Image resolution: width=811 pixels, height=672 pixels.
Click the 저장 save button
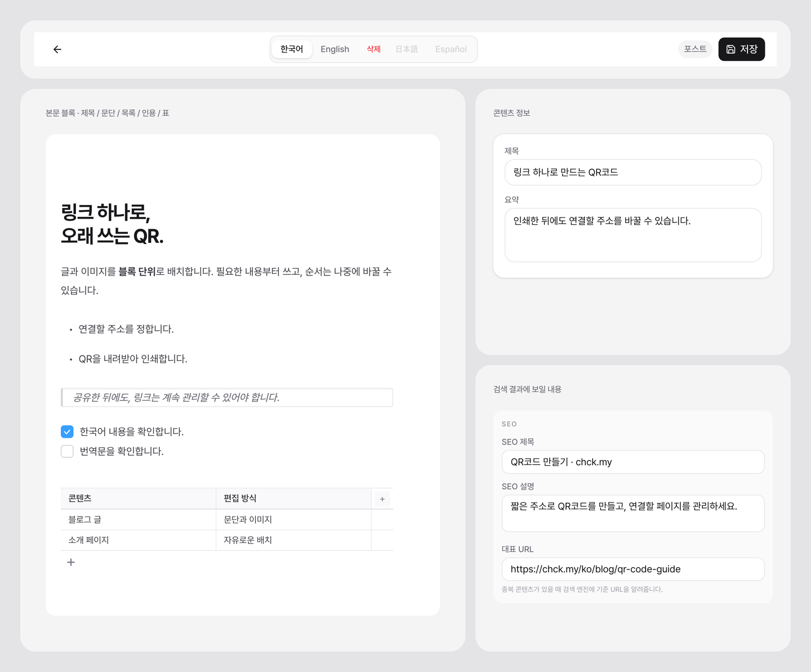tap(741, 49)
